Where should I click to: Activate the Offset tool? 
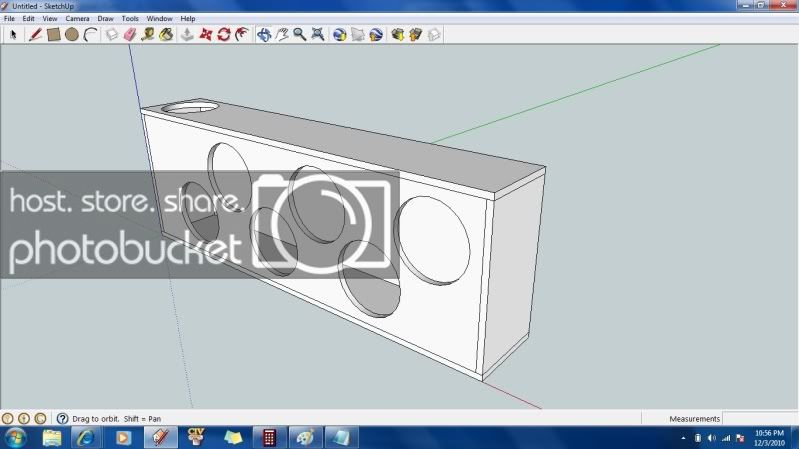242,35
